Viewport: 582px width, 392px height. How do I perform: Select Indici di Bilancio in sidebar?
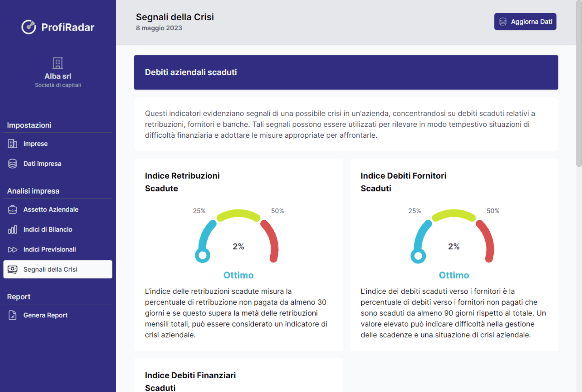pos(48,229)
